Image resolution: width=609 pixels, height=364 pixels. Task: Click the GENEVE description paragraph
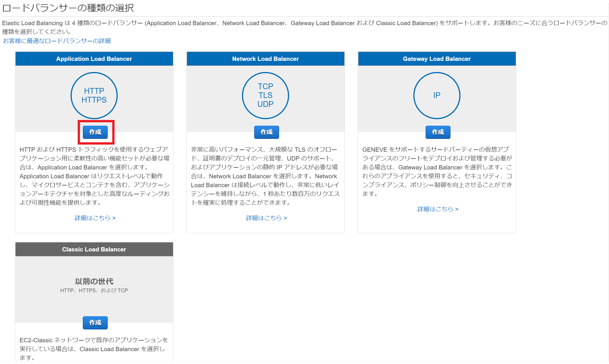[x=437, y=171]
